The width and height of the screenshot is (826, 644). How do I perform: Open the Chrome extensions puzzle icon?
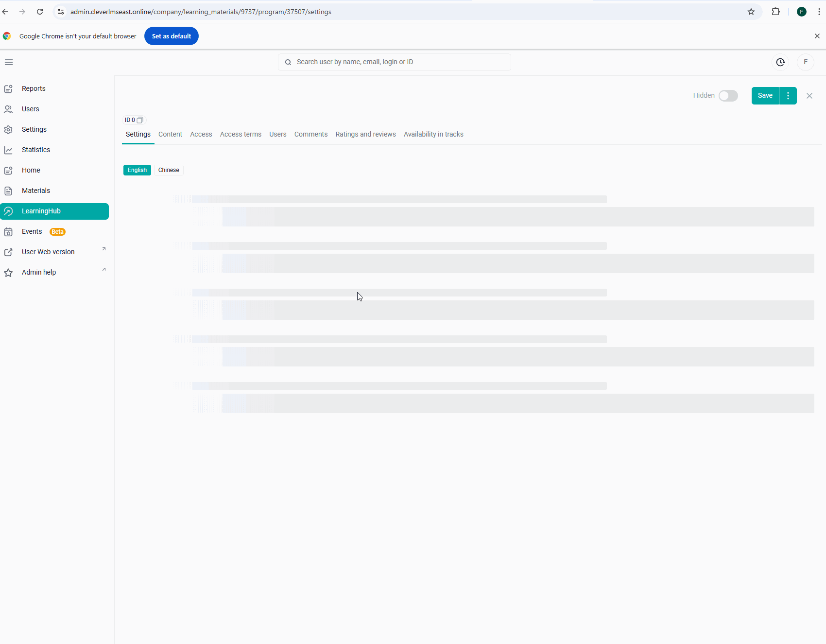tap(776, 12)
